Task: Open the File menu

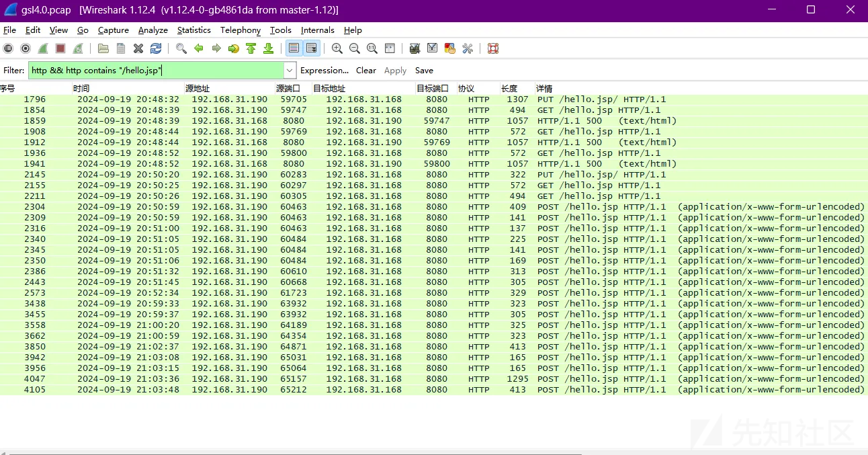Action: coord(9,30)
